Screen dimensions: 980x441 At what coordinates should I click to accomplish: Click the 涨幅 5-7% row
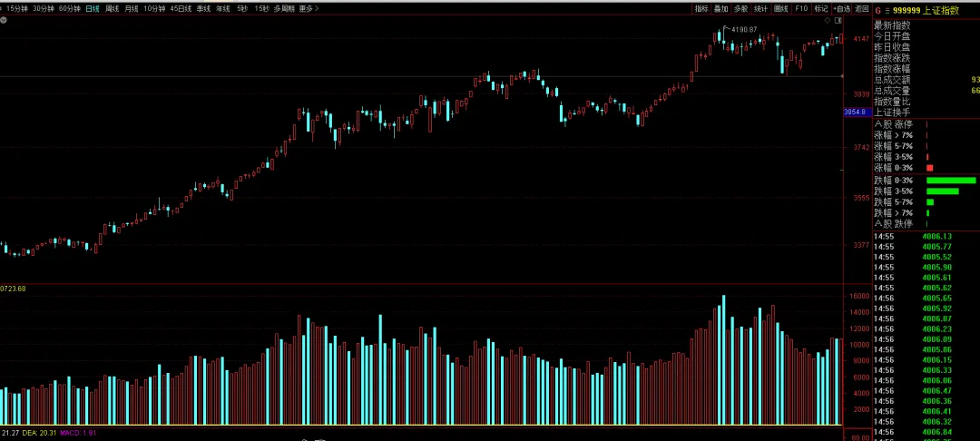click(x=926, y=145)
